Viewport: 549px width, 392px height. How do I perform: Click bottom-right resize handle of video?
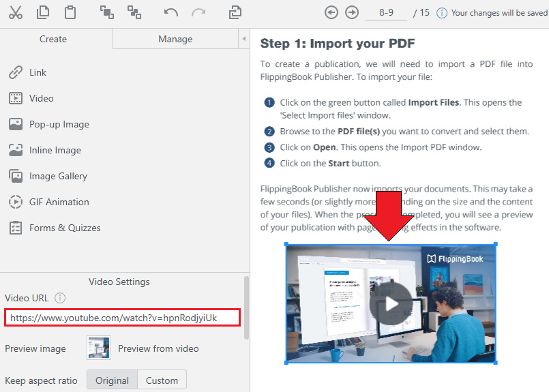pyautogui.click(x=495, y=363)
